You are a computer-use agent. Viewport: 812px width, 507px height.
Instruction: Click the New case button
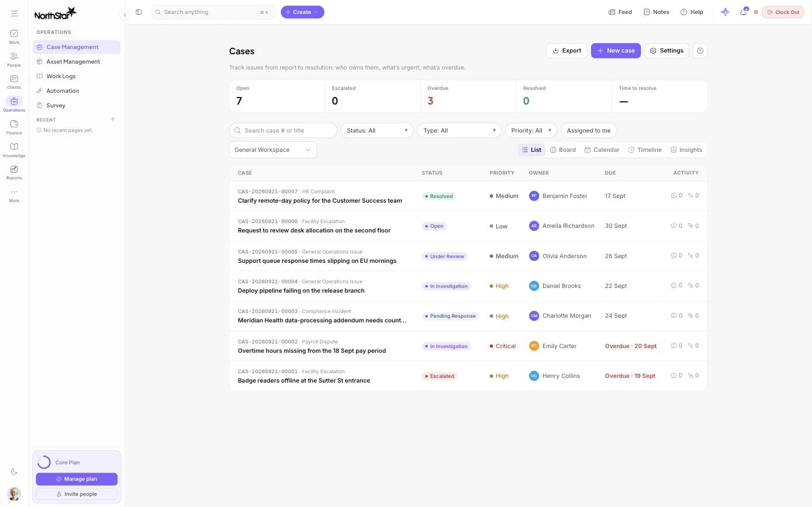pos(616,51)
